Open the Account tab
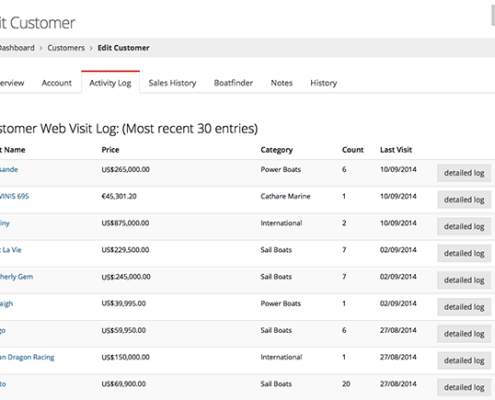 point(56,83)
